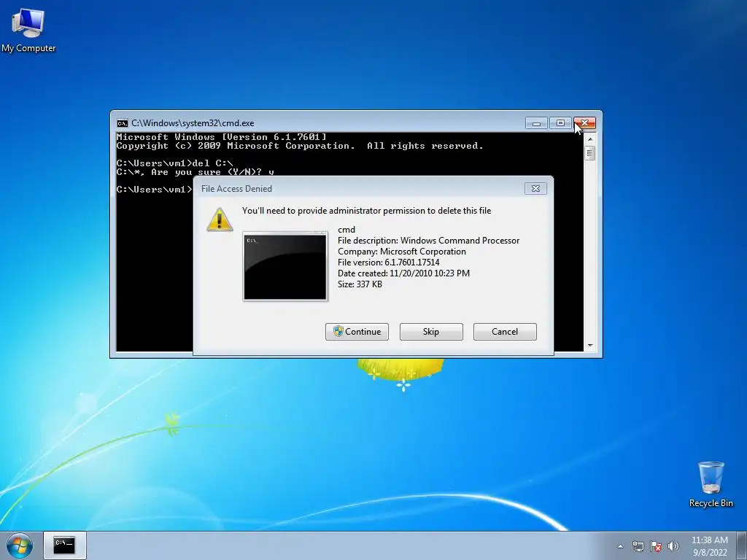Minimize the cmd.exe window

[536, 123]
